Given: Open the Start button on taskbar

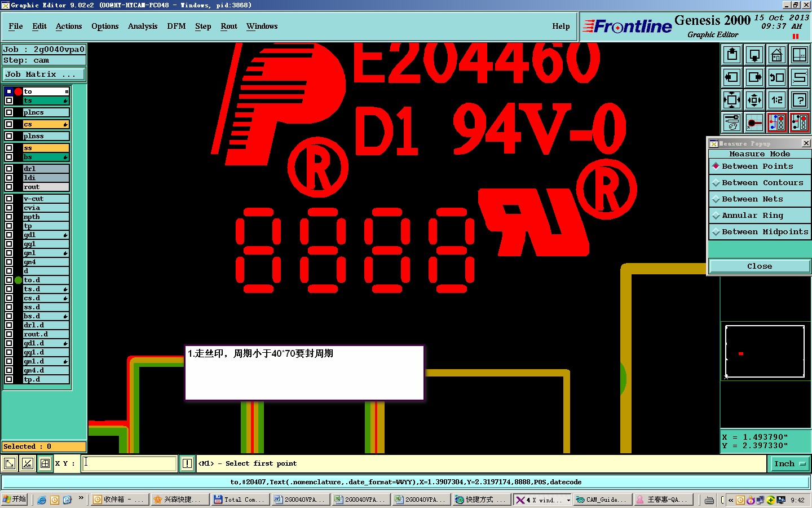Looking at the screenshot, I should pos(15,500).
